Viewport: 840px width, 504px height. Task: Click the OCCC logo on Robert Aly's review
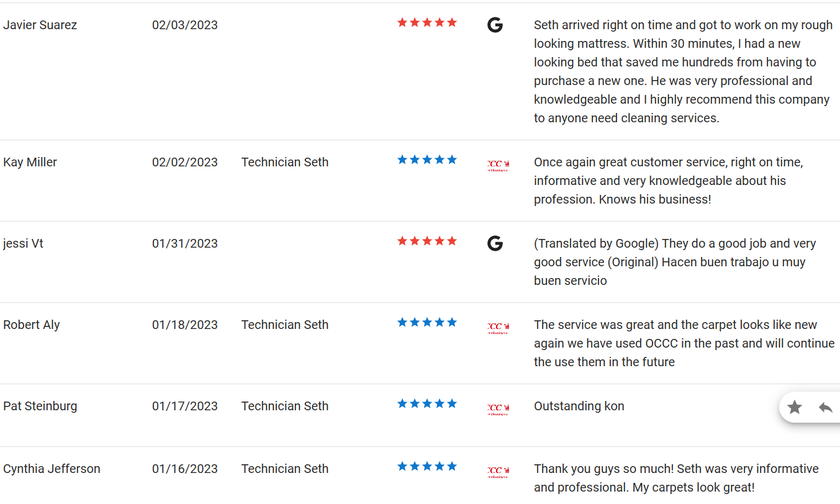pos(498,328)
